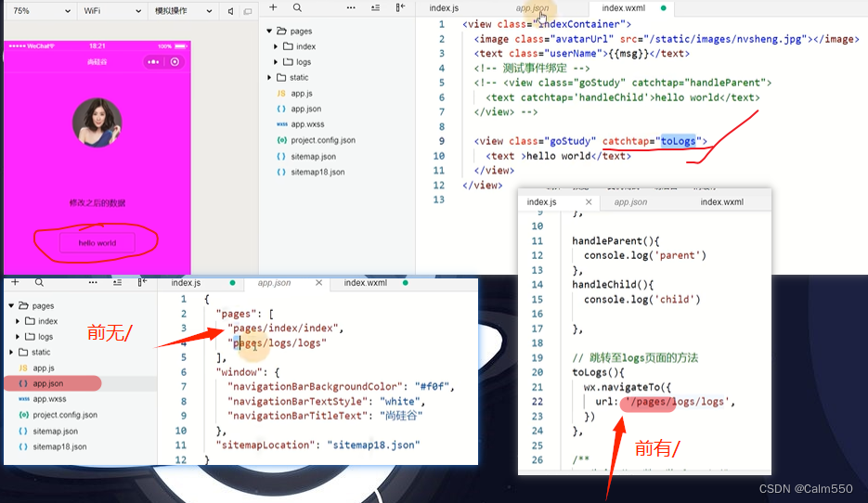Open sitemap18.json in top explorer

tap(317, 172)
